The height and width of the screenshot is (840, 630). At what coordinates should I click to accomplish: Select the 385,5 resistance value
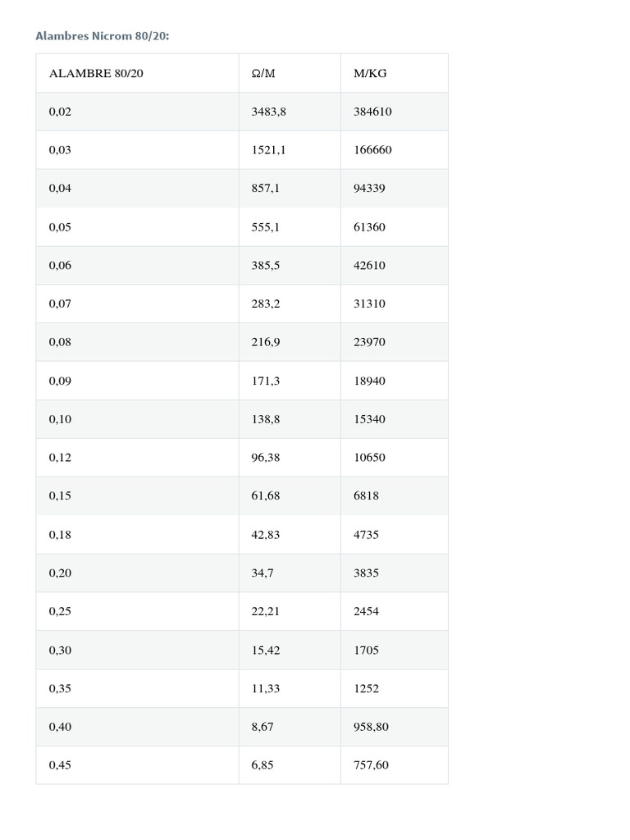265,266
